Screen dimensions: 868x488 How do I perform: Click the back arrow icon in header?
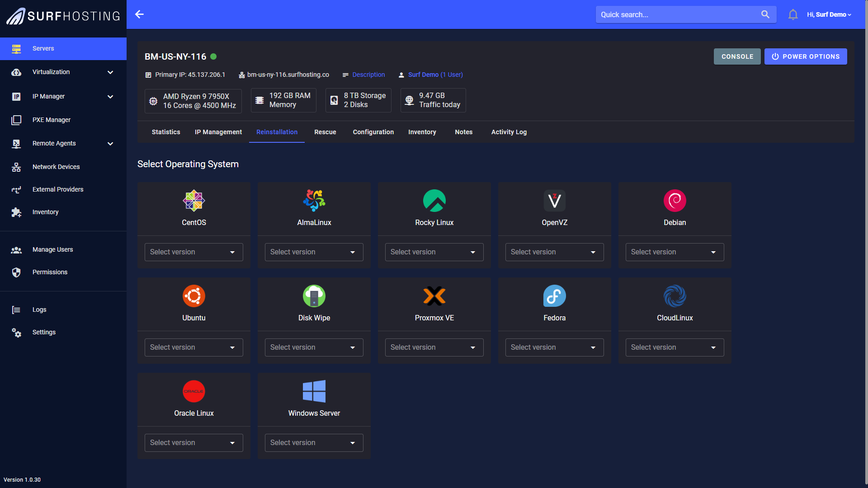click(139, 14)
